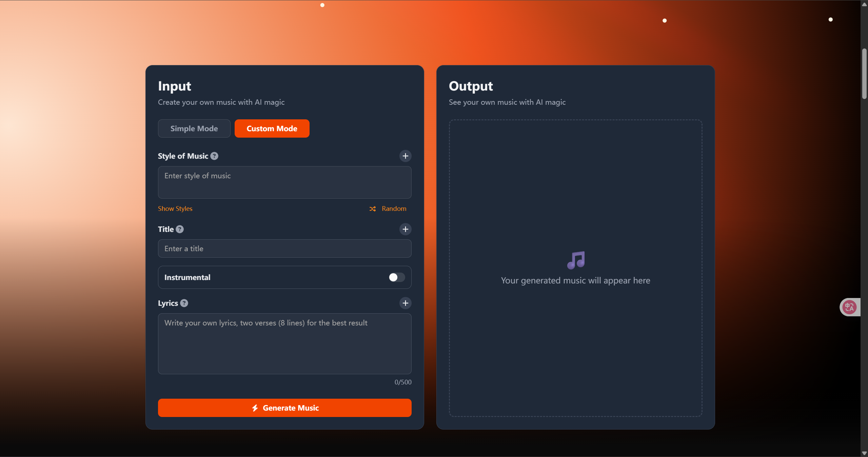Click the floating translate icon
The width and height of the screenshot is (868, 457).
(x=849, y=307)
